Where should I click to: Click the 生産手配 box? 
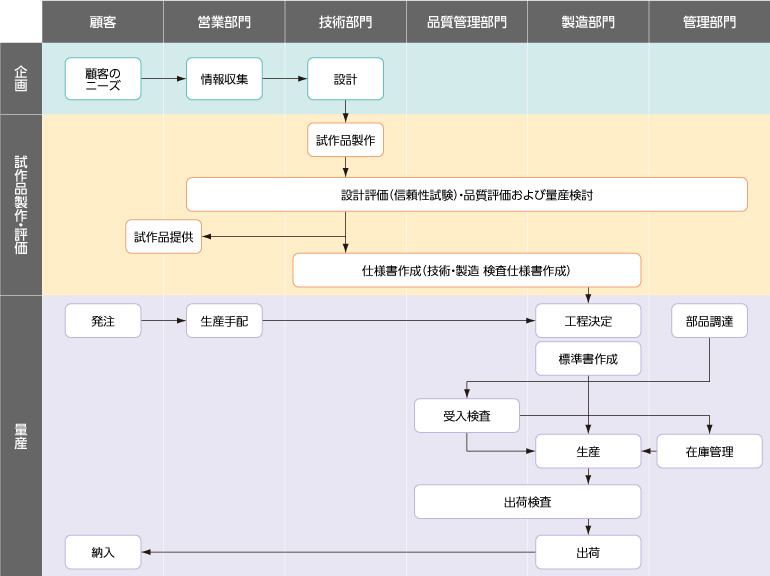(x=224, y=321)
